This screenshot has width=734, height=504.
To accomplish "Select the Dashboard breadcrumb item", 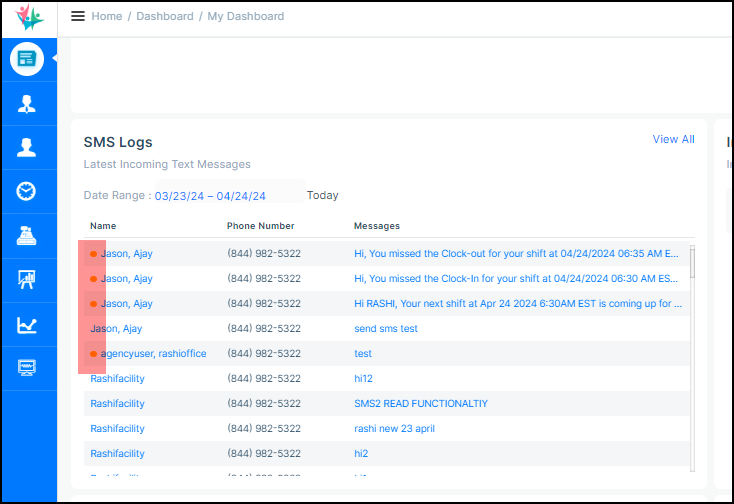I will tap(166, 16).
